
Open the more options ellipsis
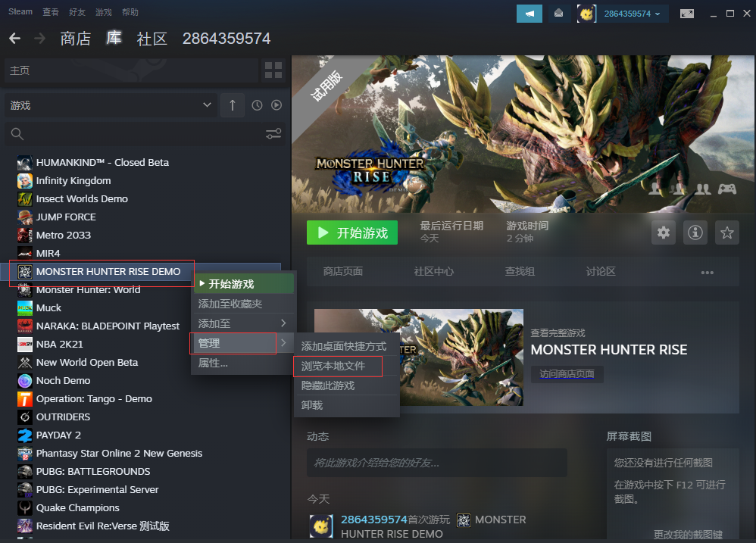click(707, 272)
